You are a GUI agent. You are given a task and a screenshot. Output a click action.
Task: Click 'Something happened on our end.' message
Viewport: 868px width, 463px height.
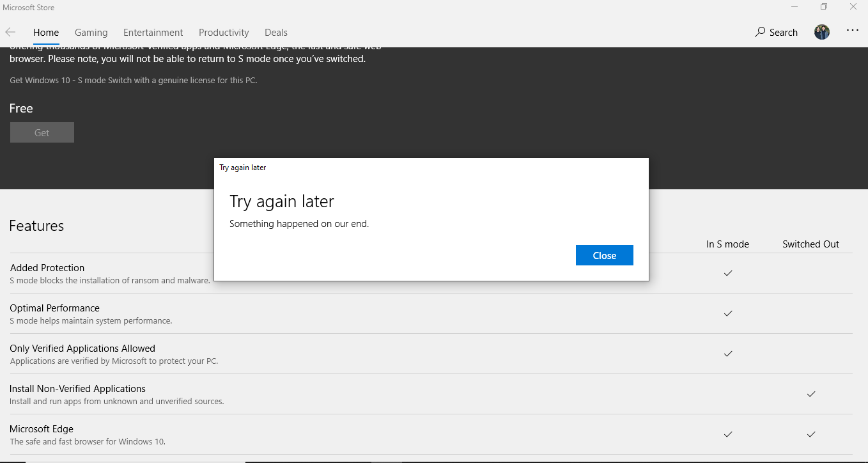(299, 224)
